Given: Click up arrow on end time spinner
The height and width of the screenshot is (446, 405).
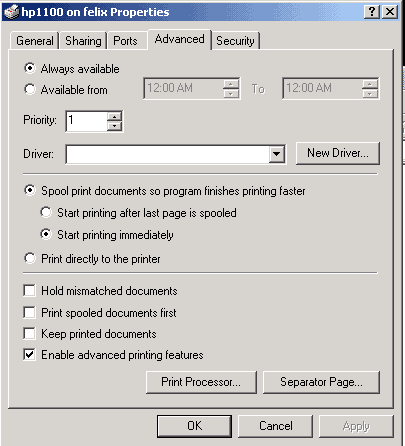Looking at the screenshot, I should coord(370,84).
